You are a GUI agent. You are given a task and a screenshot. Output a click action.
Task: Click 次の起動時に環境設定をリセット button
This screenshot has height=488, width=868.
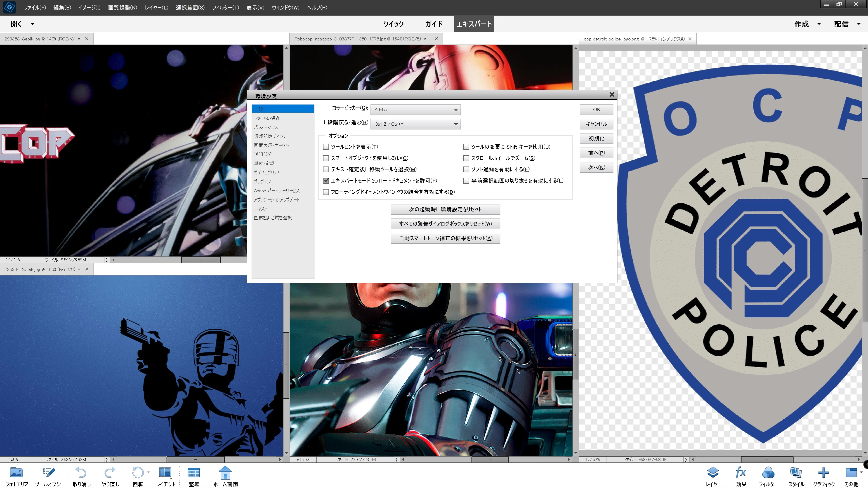[x=445, y=209]
